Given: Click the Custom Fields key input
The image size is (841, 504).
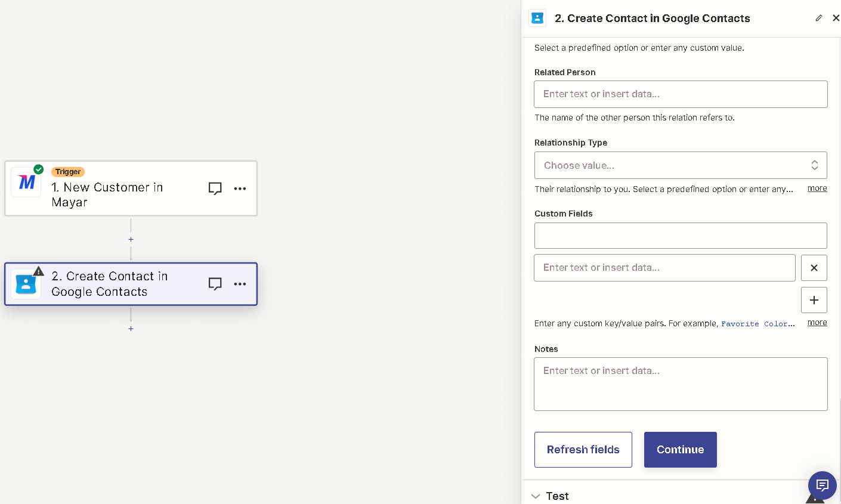Looking at the screenshot, I should click(681, 236).
